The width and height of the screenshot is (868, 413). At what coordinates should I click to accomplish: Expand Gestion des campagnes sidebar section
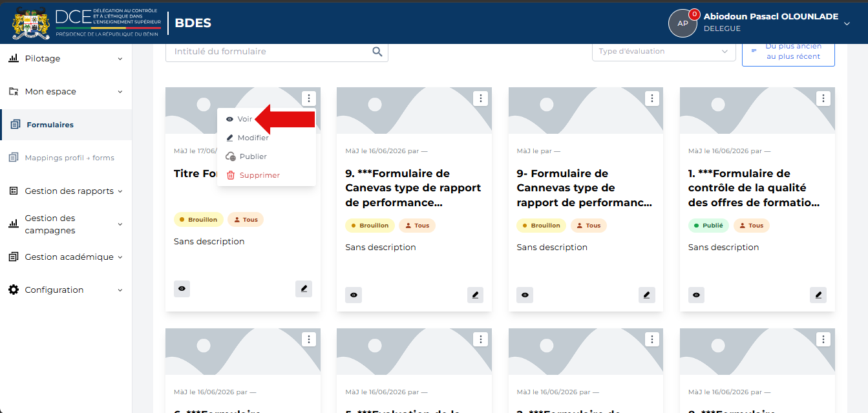66,224
